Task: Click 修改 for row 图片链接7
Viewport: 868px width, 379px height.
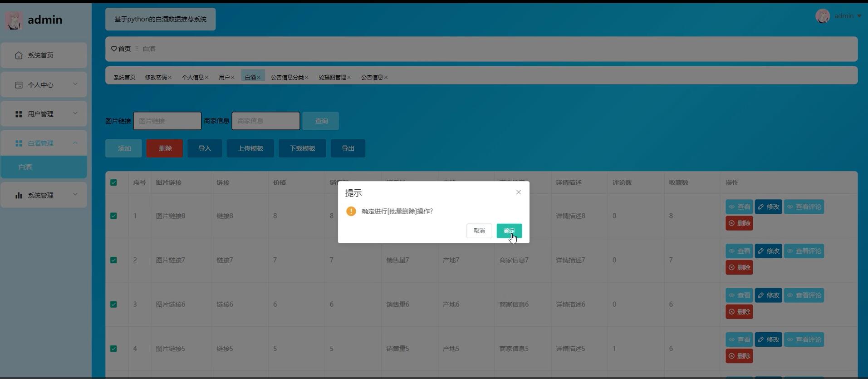Action: (x=768, y=251)
